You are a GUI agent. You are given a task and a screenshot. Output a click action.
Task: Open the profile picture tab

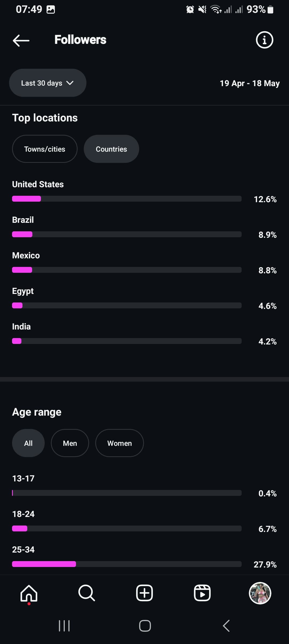click(x=260, y=593)
